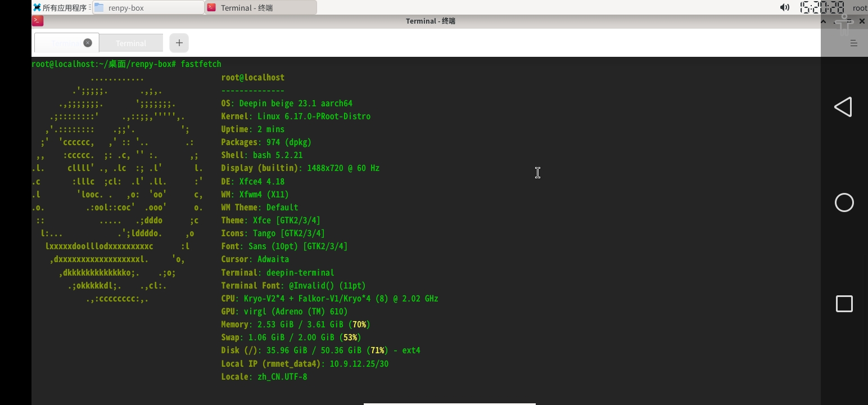868x405 pixels.
Task: Click the "Memory: 2.53 GiB / 3.61 GiB" line
Action: (x=296, y=325)
